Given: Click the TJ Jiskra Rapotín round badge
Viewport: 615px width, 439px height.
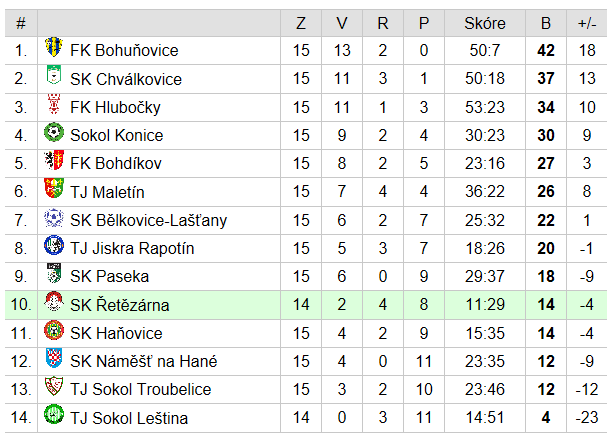Looking at the screenshot, I should coord(54,245).
